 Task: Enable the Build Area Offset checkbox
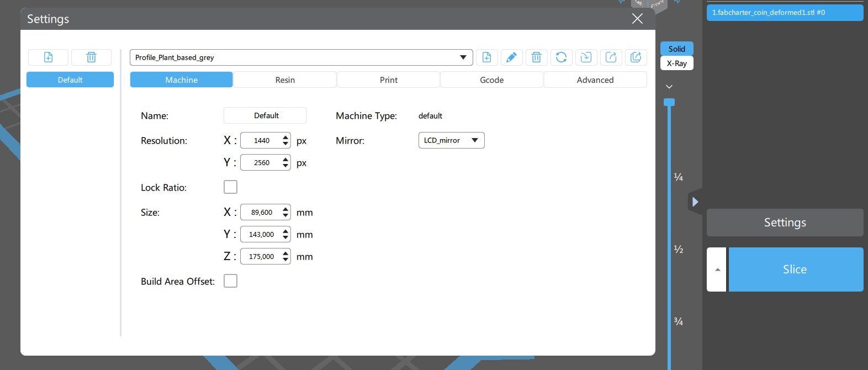tap(230, 281)
